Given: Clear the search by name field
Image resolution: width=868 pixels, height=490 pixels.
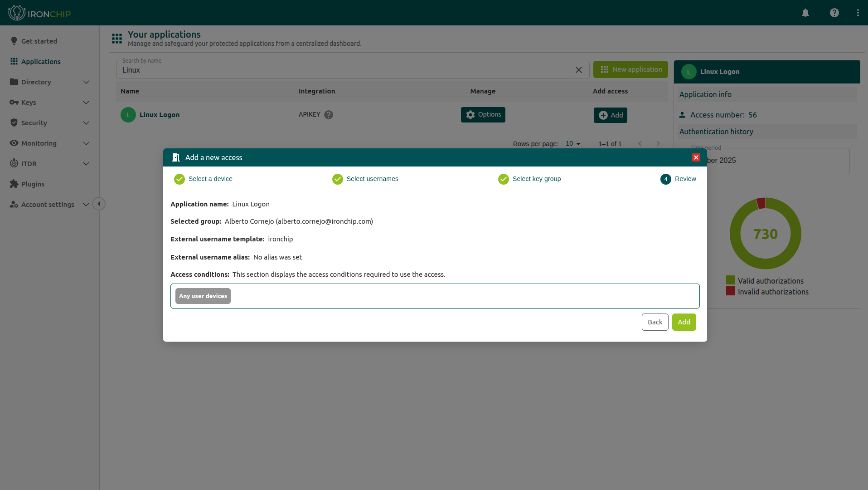Looking at the screenshot, I should coord(579,70).
